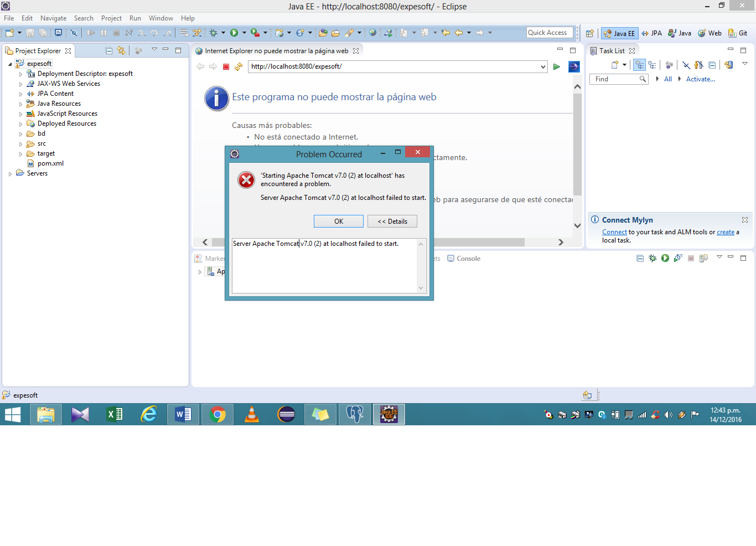Click New Task icon in Task List

[614, 65]
